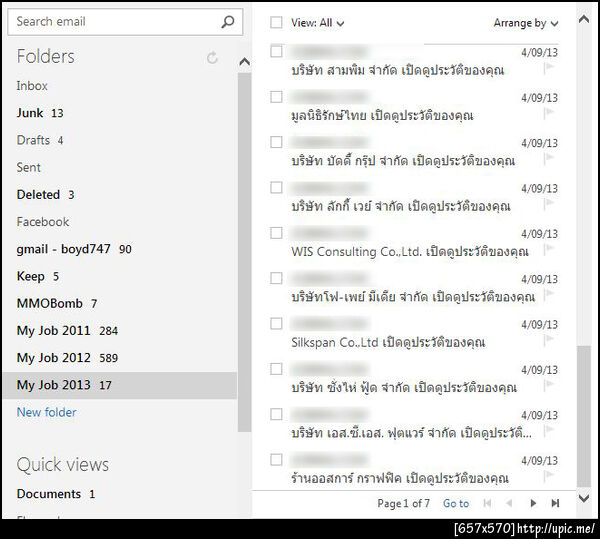Viewport: 600px width, 539px height.
Task: Open the Drafts folder
Action: [x=40, y=140]
